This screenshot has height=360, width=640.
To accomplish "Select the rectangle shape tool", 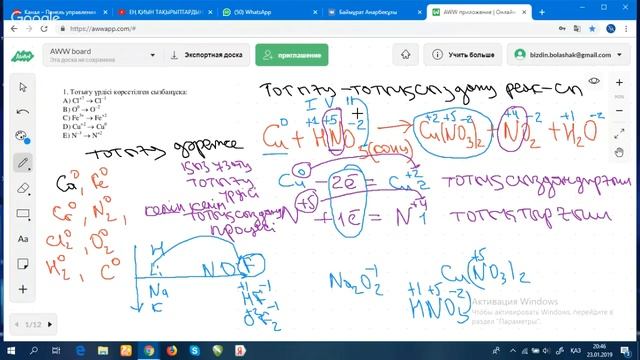I will 23,214.
